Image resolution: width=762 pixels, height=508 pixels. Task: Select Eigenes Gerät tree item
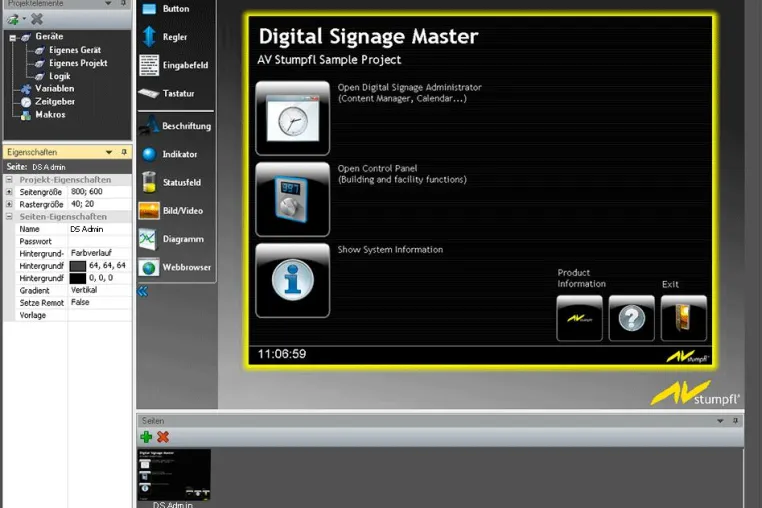point(74,50)
